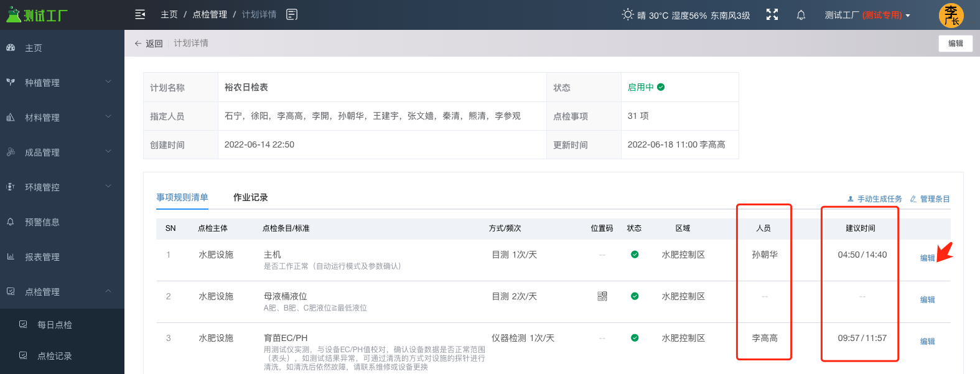
Task: Click the 点检条目/标准 column header
Action: pyautogui.click(x=286, y=228)
